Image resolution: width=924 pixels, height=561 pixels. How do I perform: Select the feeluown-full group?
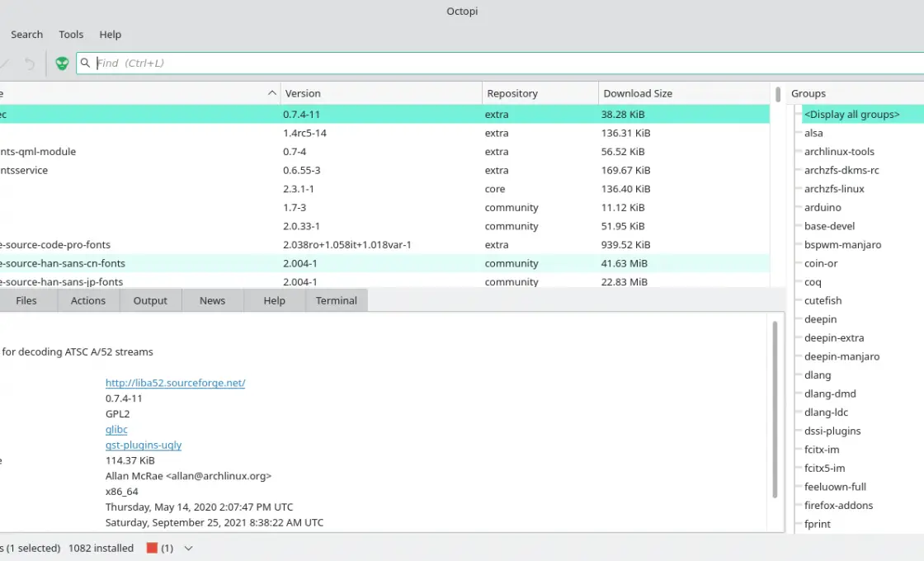pos(835,487)
